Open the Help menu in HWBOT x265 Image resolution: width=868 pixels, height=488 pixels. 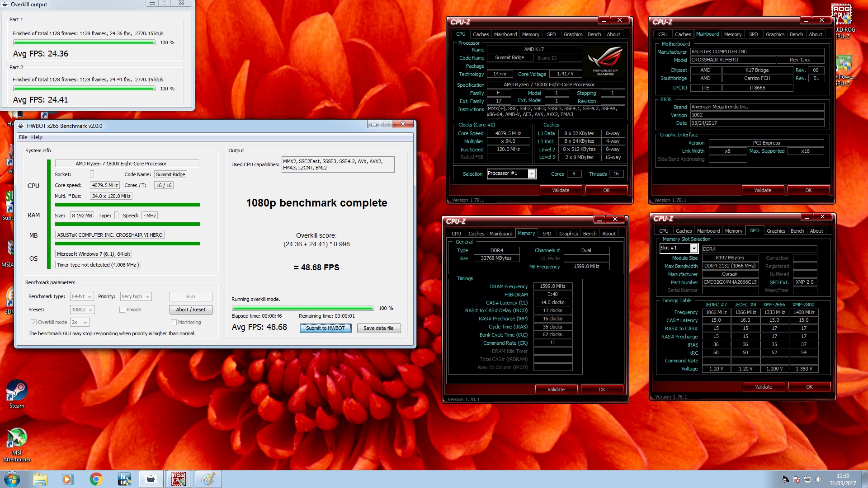click(x=37, y=137)
